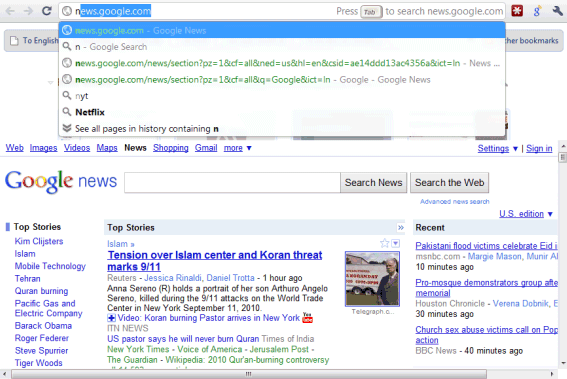Expand the Koran burning video plus icon
This screenshot has height=379, width=567.
pyautogui.click(x=111, y=318)
